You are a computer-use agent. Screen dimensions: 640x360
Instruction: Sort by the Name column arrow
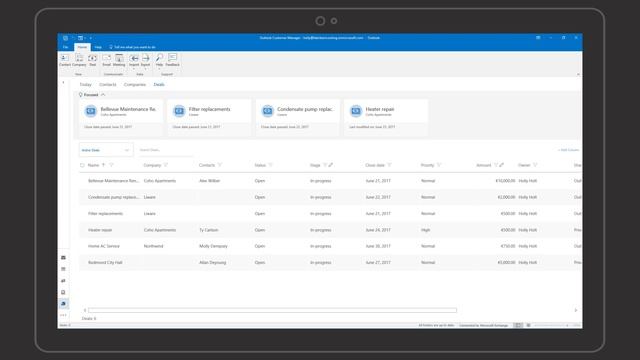pyautogui.click(x=104, y=165)
